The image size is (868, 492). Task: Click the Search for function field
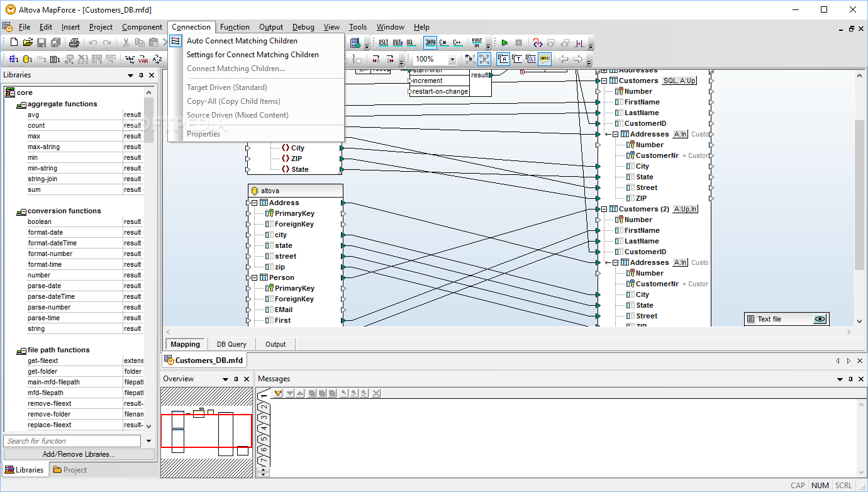tap(72, 441)
